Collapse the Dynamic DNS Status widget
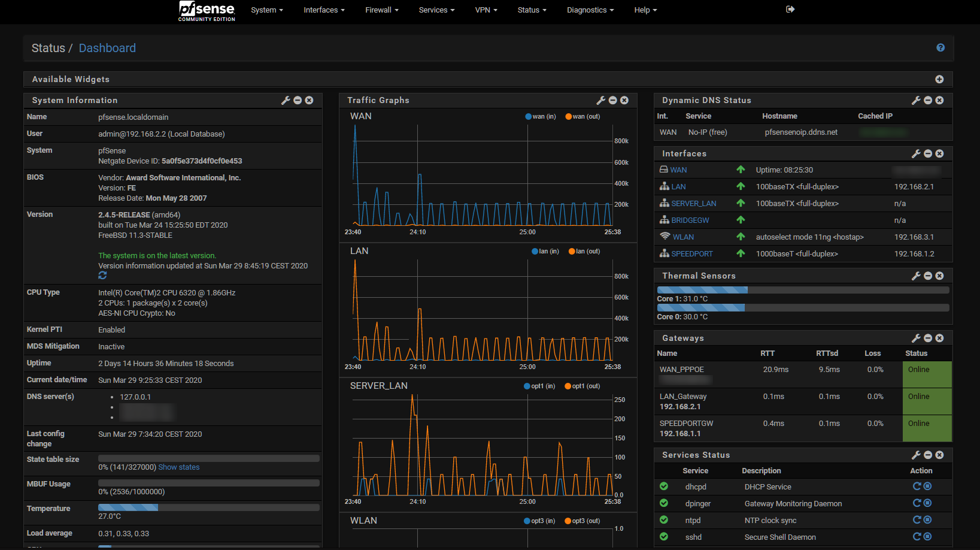This screenshot has width=980, height=550. click(928, 100)
